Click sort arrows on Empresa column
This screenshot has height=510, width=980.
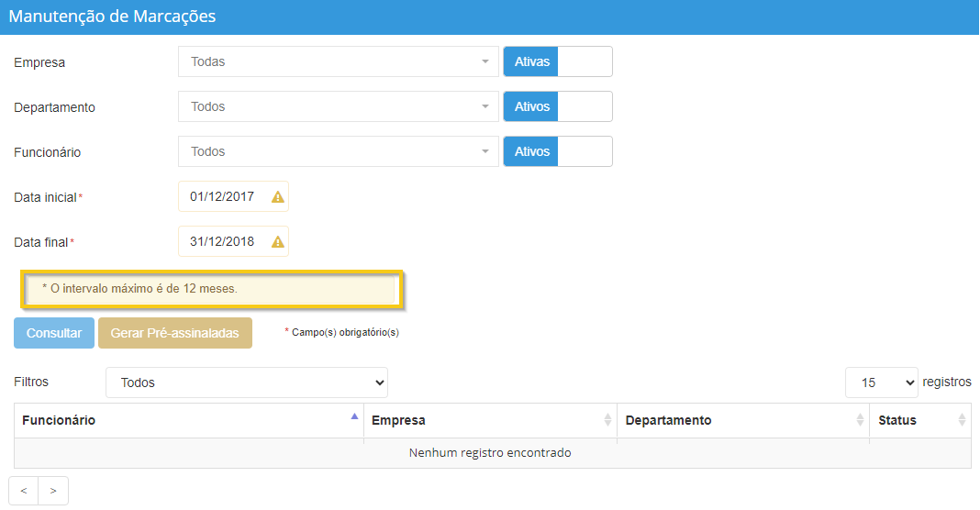607,420
